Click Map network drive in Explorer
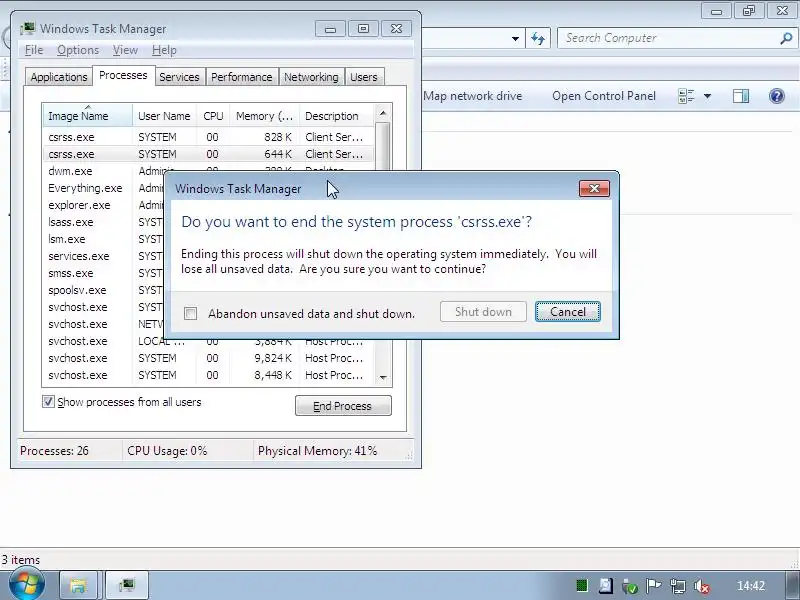This screenshot has height=600, width=800. 472,96
